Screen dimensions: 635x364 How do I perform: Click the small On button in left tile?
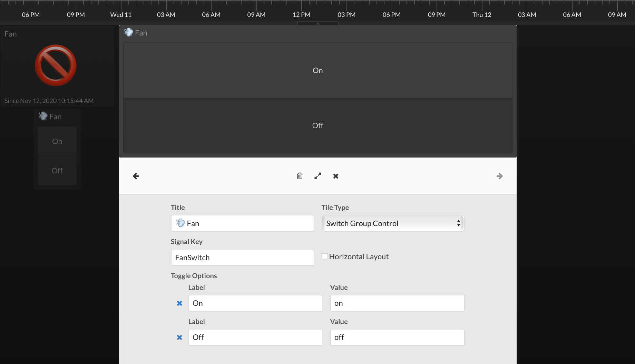57,141
